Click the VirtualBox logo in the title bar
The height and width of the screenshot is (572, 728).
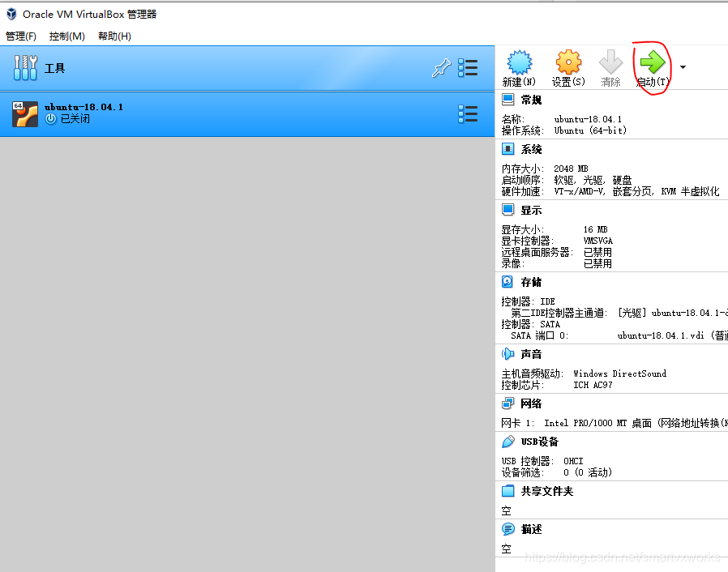(11, 14)
